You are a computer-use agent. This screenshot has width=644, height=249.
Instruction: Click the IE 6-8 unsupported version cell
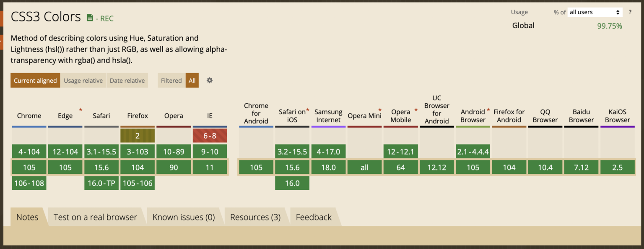[210, 135]
